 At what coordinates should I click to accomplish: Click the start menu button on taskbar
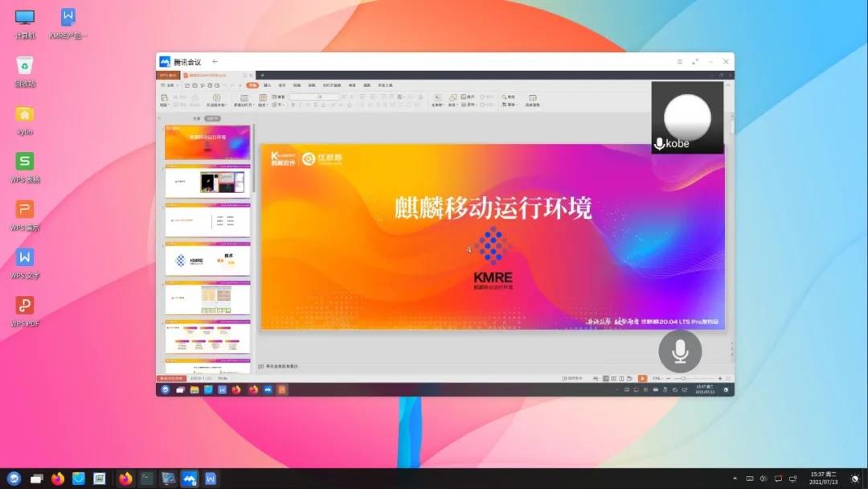pyautogui.click(x=14, y=479)
